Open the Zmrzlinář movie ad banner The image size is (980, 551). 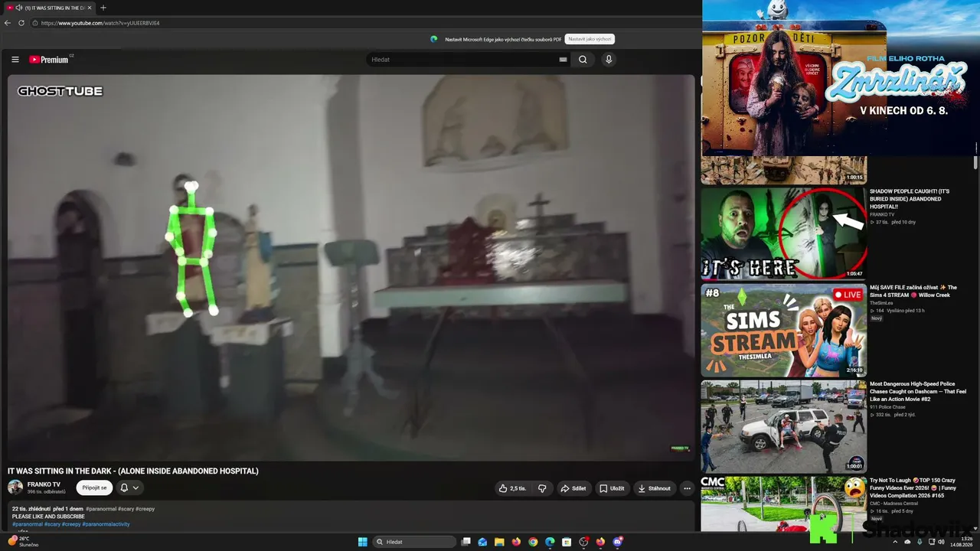[x=841, y=78]
